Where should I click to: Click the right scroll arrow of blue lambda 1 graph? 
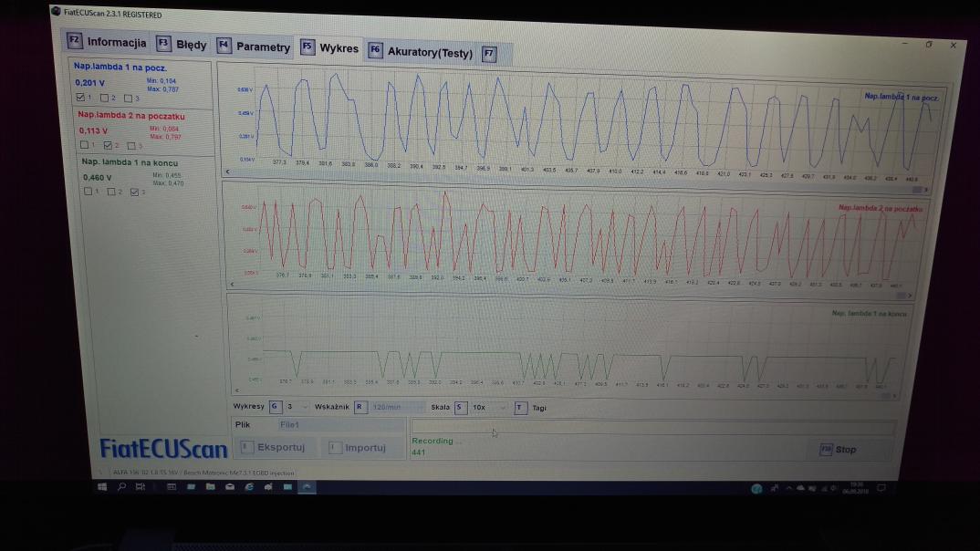coord(925,190)
